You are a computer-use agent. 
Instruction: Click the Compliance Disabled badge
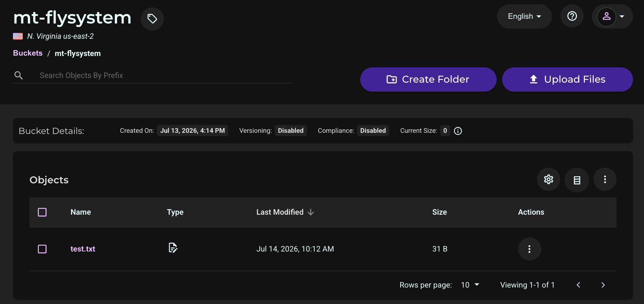(x=373, y=130)
